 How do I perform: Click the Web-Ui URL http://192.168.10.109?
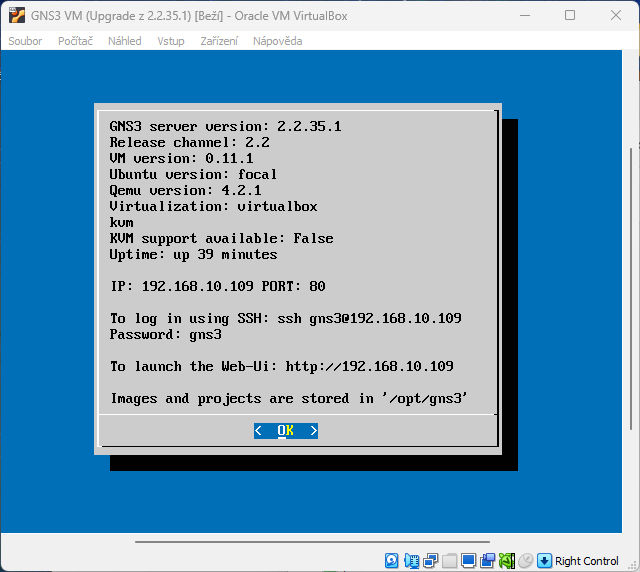pos(369,367)
